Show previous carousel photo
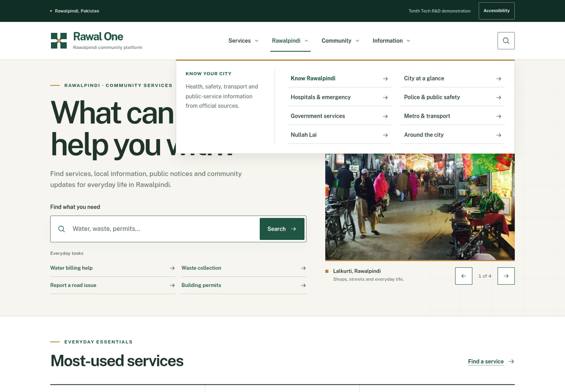This screenshot has height=392, width=565. (464, 276)
